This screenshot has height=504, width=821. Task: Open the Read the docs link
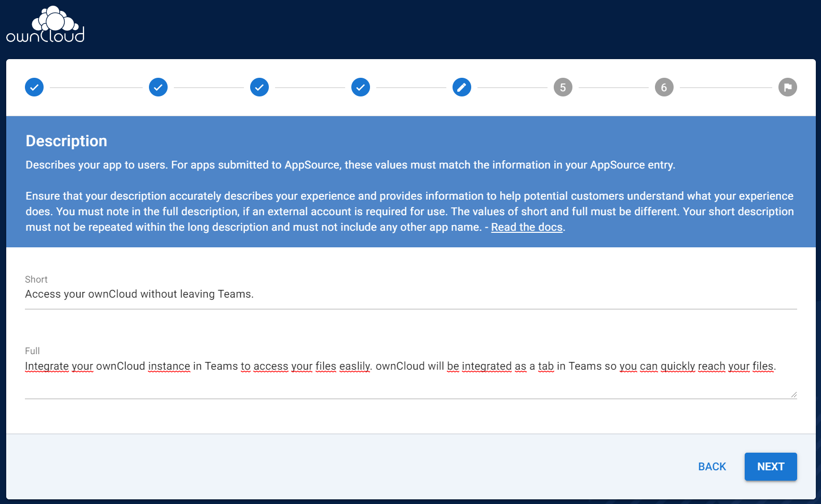[x=527, y=227]
